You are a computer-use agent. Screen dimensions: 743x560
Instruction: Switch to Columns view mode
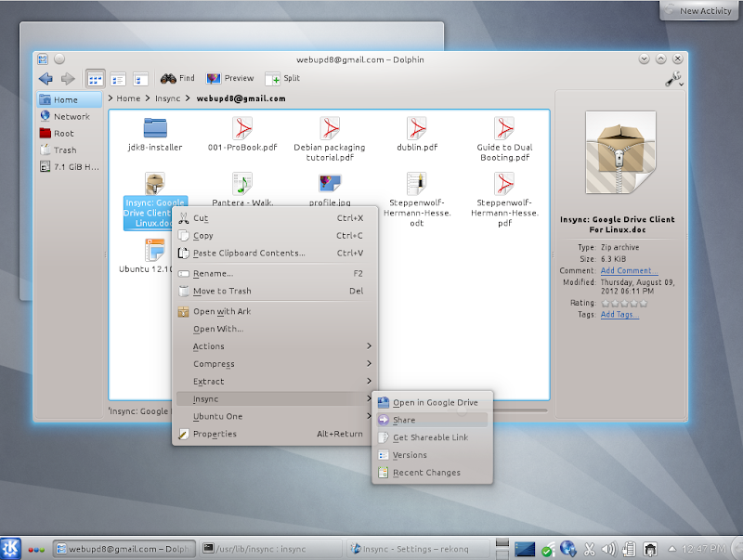pos(140,79)
